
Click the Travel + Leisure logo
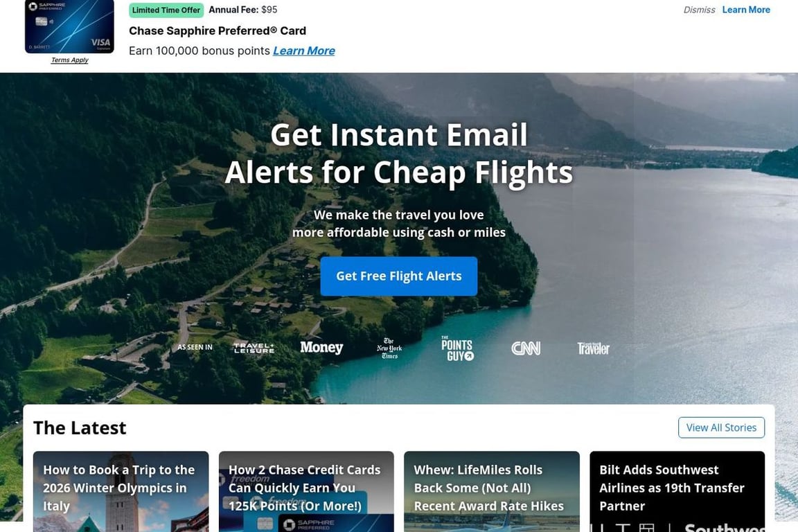[254, 348]
